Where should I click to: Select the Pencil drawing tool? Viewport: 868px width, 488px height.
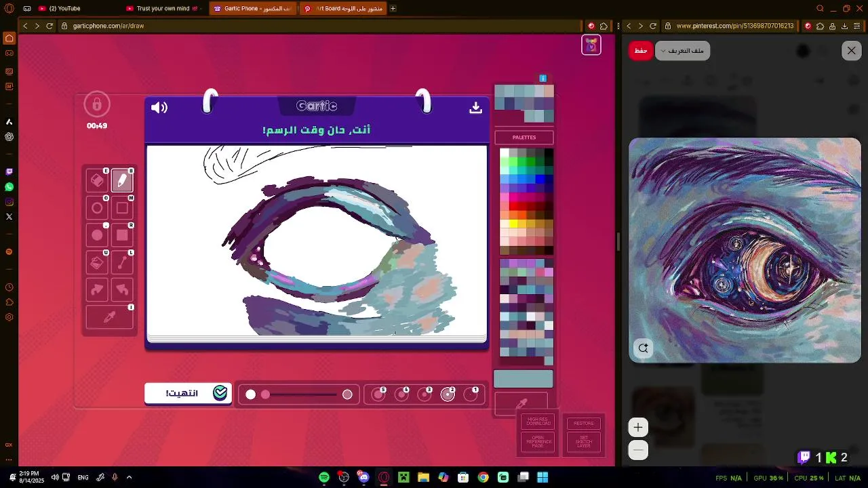tap(122, 180)
